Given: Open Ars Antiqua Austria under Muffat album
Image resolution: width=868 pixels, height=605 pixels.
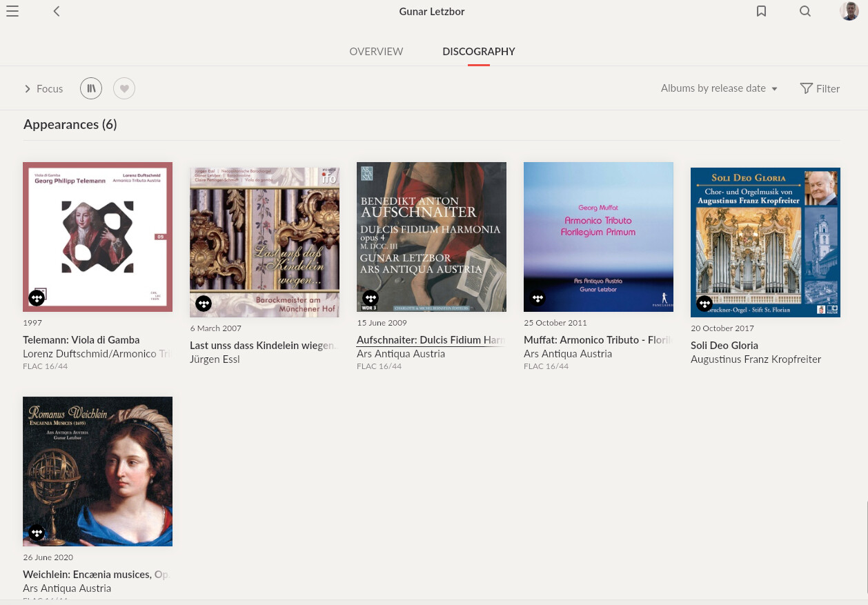Looking at the screenshot, I should [568, 354].
